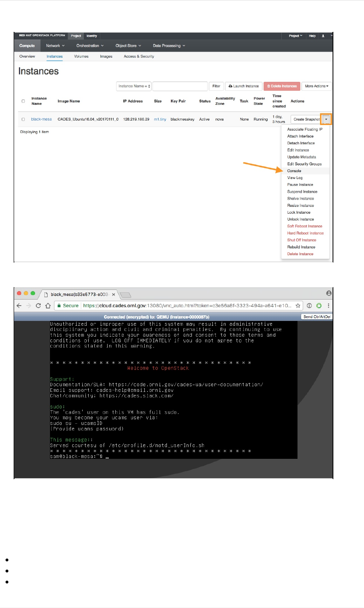The width and height of the screenshot is (364, 608).
Task: Open a new browser tab
Action: pos(126,295)
